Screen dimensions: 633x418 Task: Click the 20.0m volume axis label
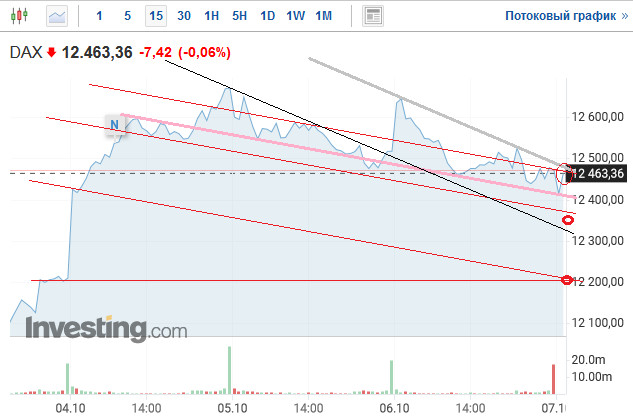[588, 359]
